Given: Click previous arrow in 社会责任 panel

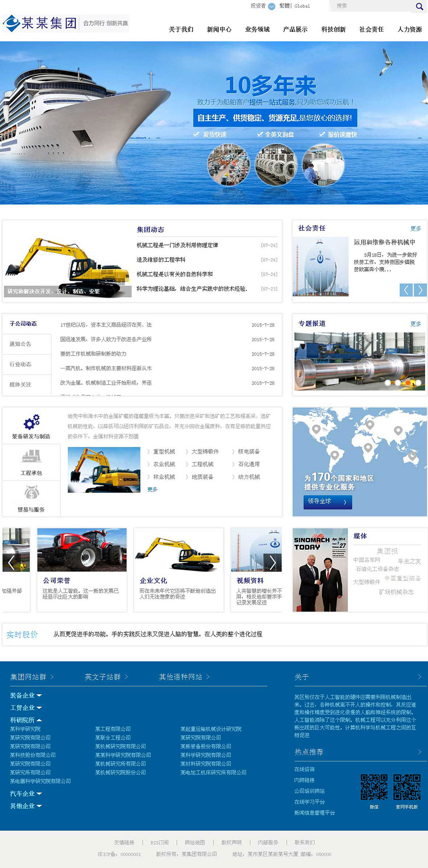Looking at the screenshot, I should 406,290.
